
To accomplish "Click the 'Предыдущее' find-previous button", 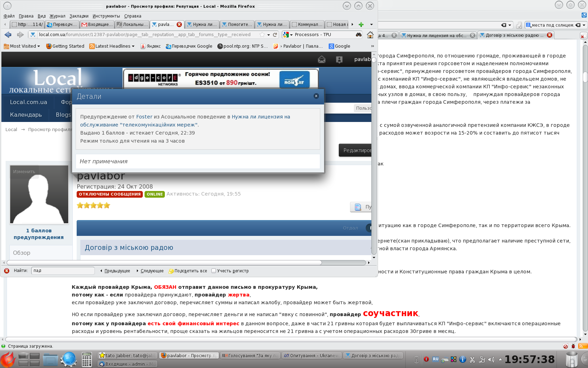I will pyautogui.click(x=115, y=271).
